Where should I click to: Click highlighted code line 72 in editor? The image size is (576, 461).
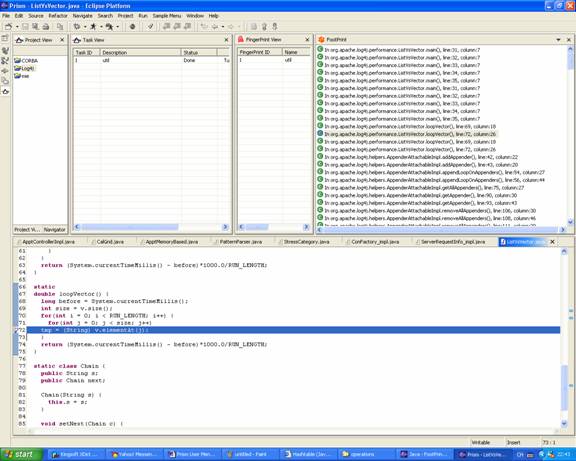(293, 330)
